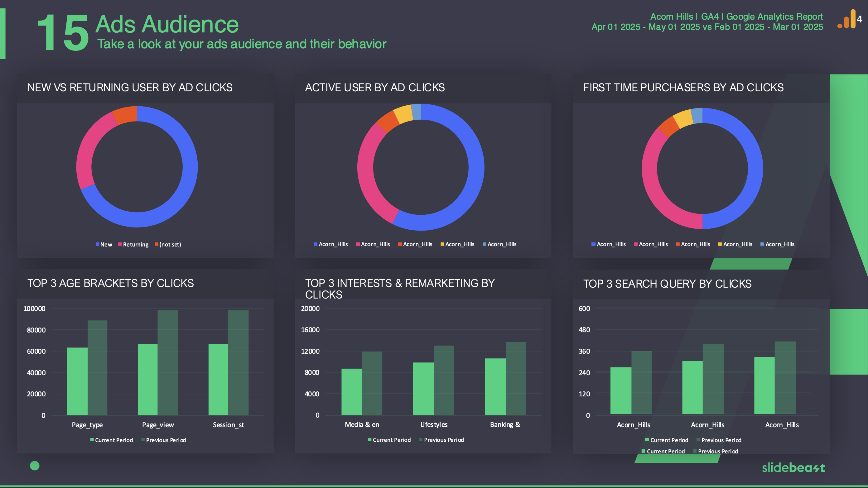Click blue Acorn_Hills legend in Active User chart
Screen dimensions: 868x488
click(330, 244)
